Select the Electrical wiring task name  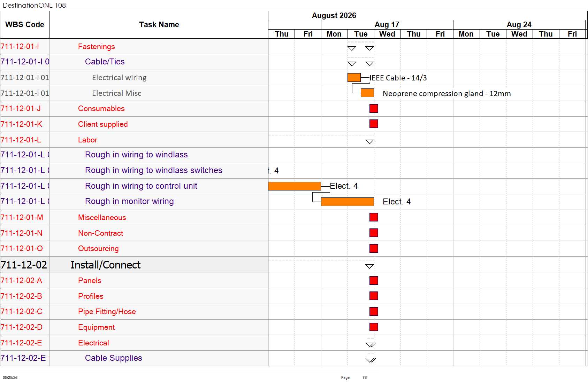tap(119, 78)
